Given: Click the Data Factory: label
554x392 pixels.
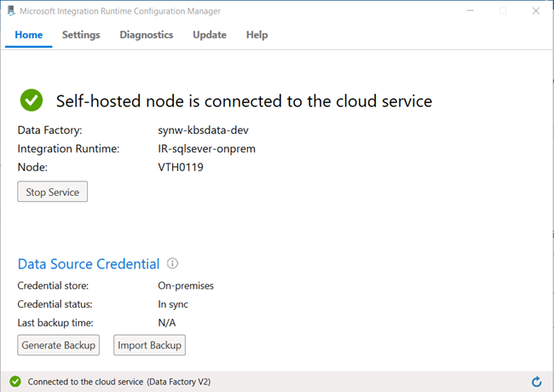Looking at the screenshot, I should pos(49,130).
